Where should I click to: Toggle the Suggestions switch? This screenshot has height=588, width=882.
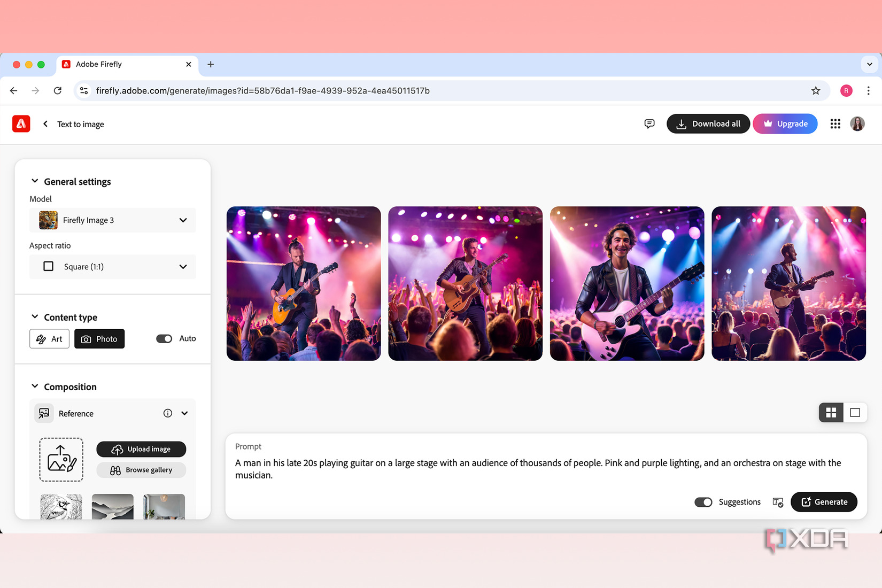[x=703, y=502]
